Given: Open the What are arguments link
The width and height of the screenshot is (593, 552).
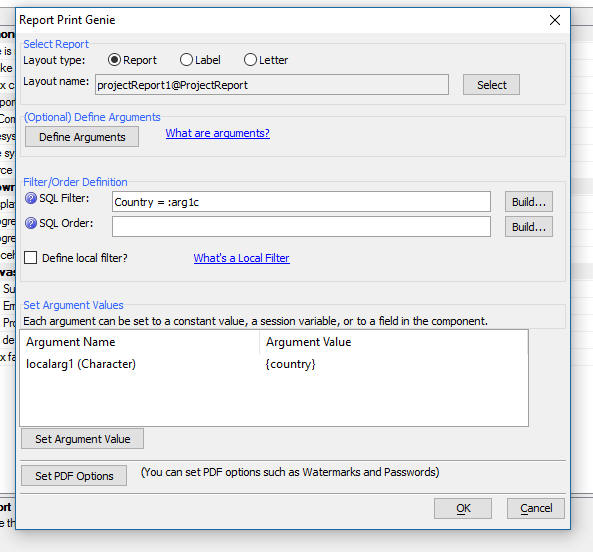Looking at the screenshot, I should 217,133.
